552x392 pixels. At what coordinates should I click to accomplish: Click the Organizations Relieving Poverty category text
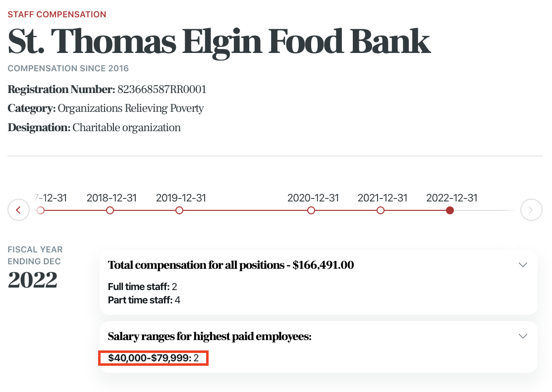(x=131, y=108)
